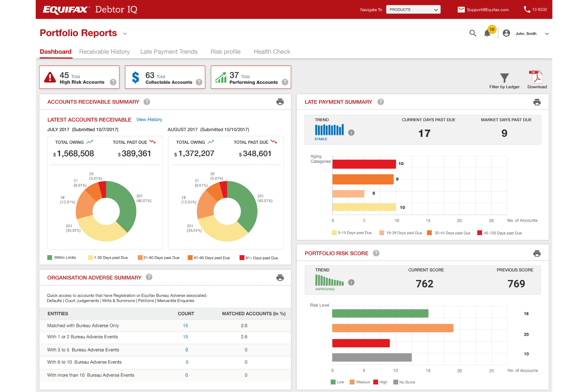The height and width of the screenshot is (392, 588).
Task: Click help icon on High Risk Accounts card
Action: (113, 82)
